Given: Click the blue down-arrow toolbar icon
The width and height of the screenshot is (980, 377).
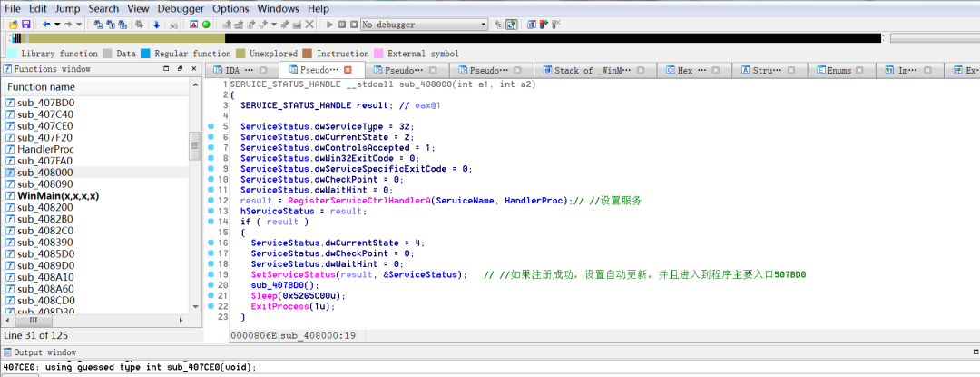Looking at the screenshot, I should coord(157,24).
